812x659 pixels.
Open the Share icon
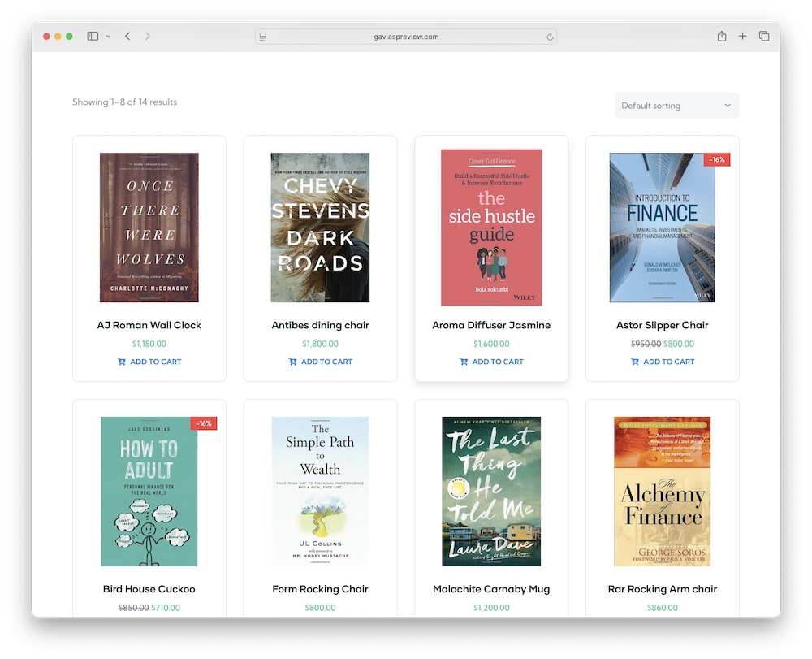[x=721, y=36]
